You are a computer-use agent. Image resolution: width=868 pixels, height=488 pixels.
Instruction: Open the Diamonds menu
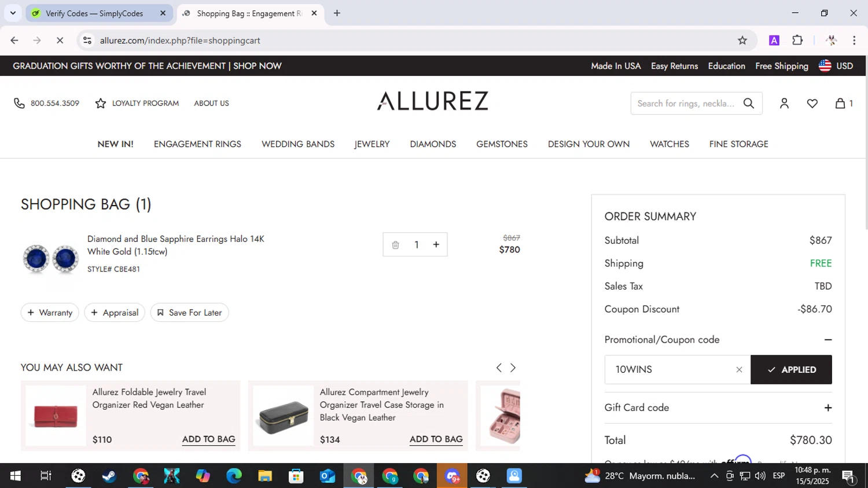point(433,144)
